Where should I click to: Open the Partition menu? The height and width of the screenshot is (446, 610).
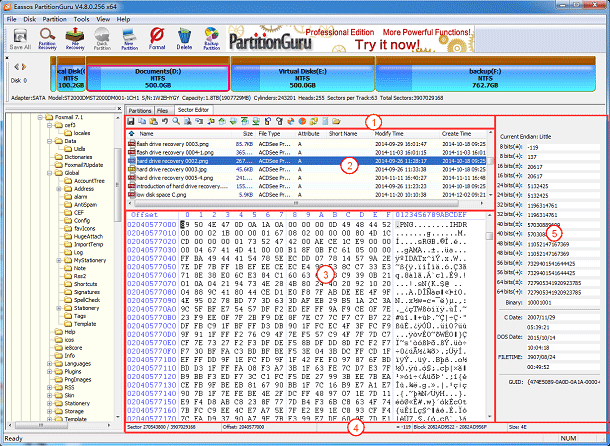click(54, 19)
